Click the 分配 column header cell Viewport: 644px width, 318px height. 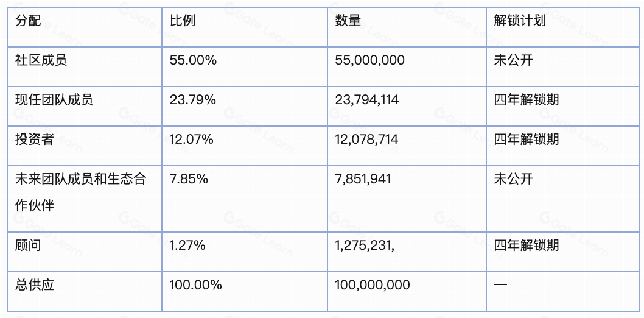85,27
